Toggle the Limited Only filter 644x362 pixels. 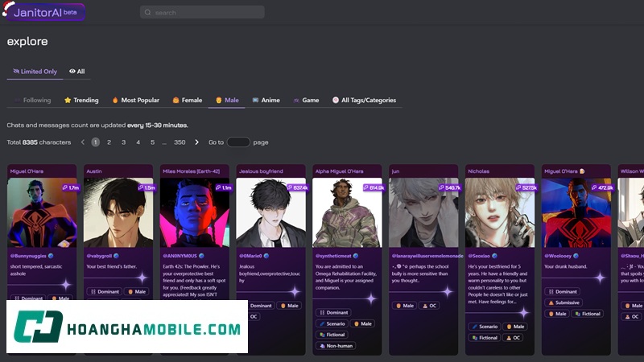point(34,72)
